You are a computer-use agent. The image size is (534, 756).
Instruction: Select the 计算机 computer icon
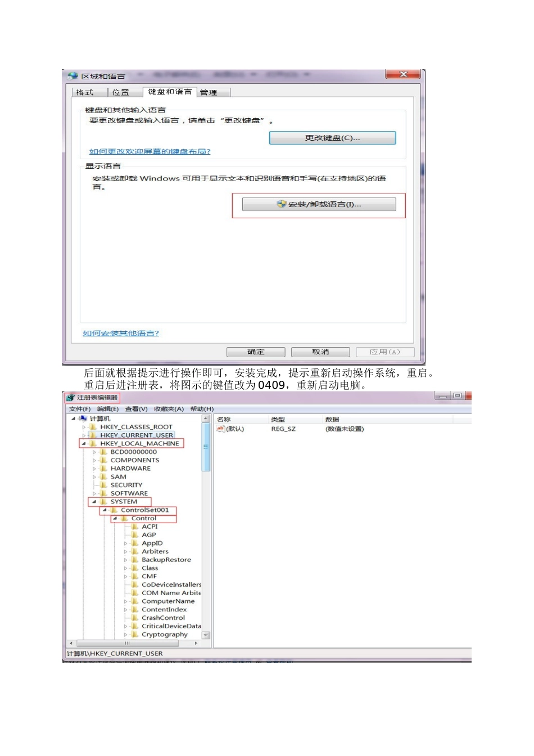[x=83, y=418]
